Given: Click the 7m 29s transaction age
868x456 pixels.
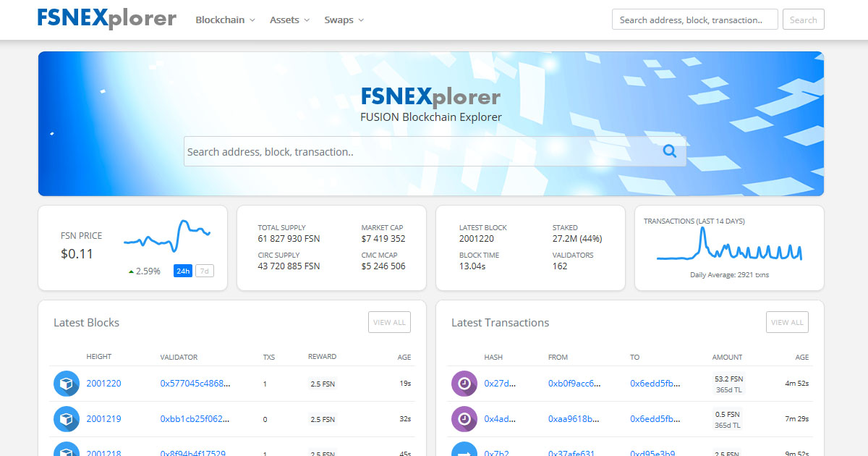Looking at the screenshot, I should [797, 419].
